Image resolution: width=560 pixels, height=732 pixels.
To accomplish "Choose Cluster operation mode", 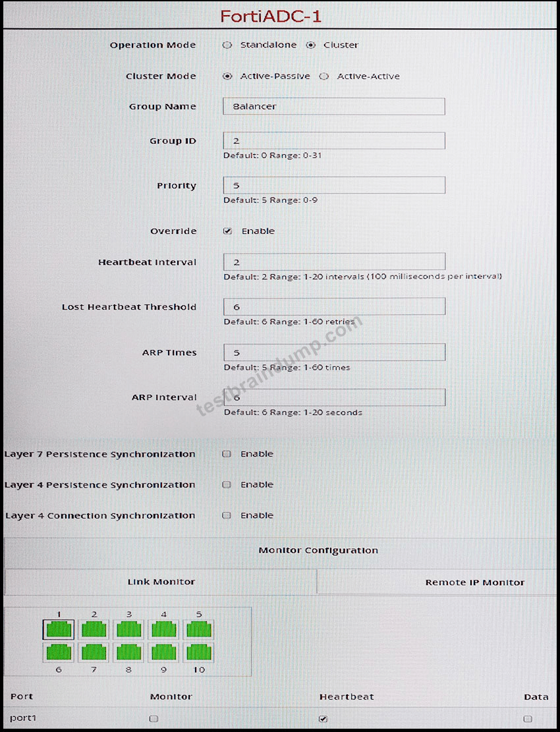I will click(x=311, y=45).
